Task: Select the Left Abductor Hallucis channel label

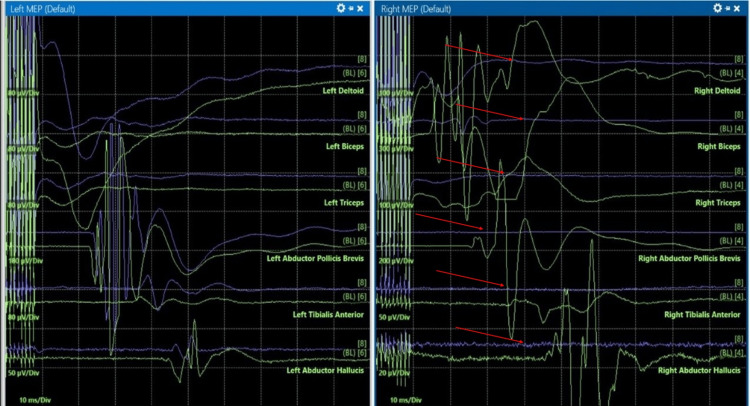Action: pos(325,371)
